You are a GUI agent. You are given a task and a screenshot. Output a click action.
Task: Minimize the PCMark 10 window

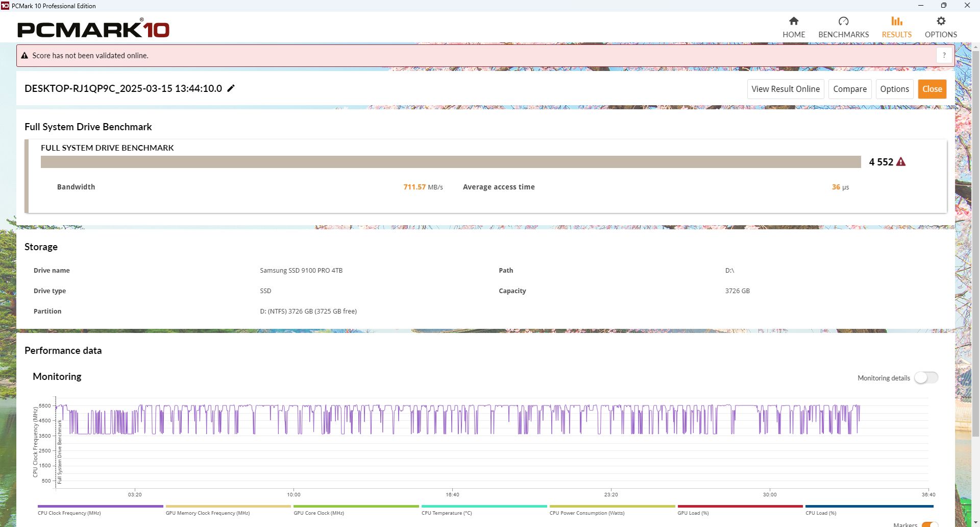pos(921,6)
